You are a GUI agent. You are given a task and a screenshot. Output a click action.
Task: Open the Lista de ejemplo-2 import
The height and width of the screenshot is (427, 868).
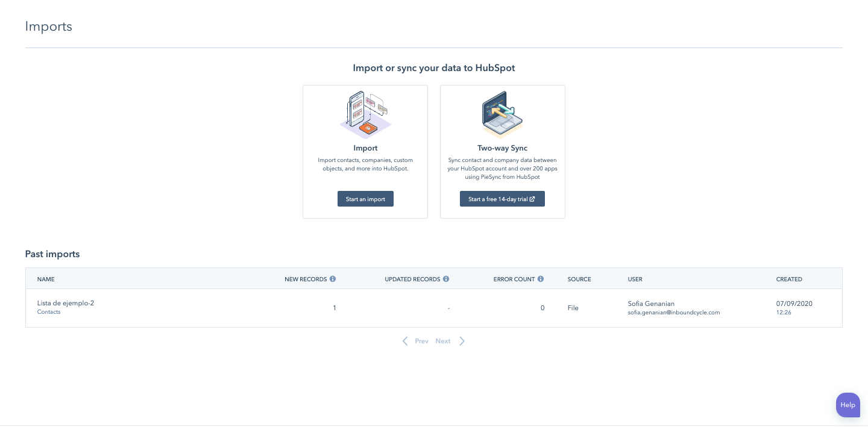(66, 303)
